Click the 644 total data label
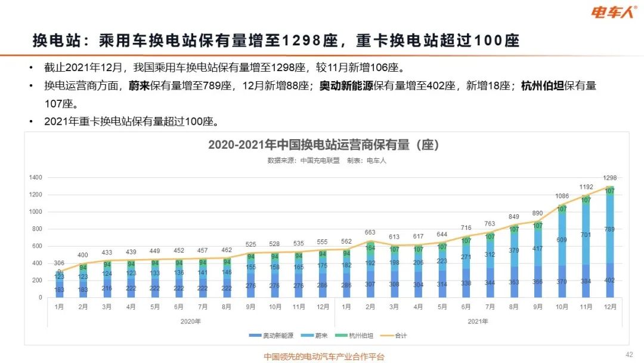Image resolution: width=644 pixels, height=363 pixels. pos(442,234)
